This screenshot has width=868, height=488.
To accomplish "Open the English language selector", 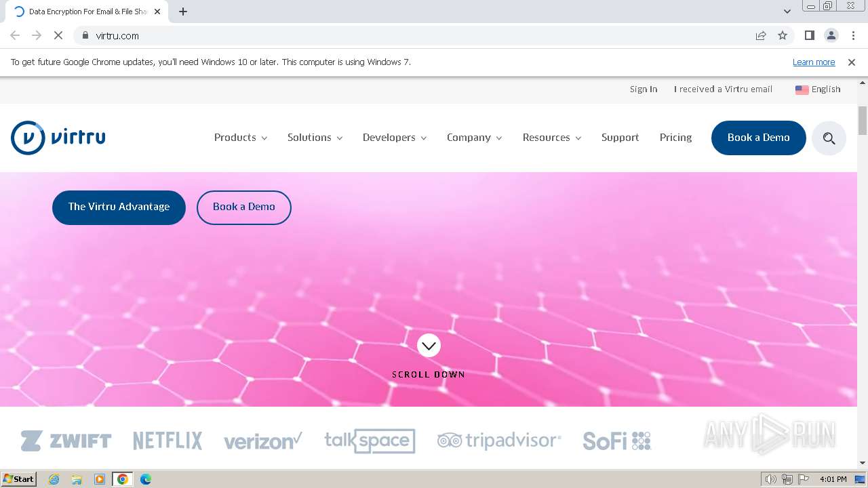I will click(x=818, y=89).
